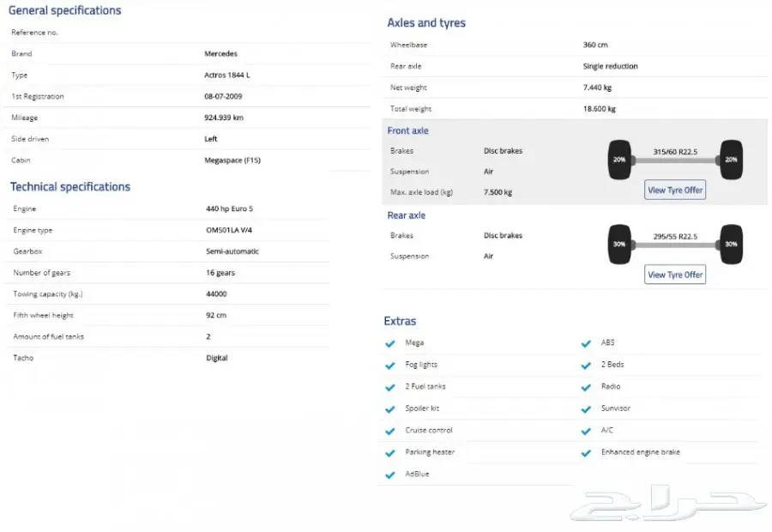Select the checkmark beside Spoiler kit

pyautogui.click(x=390, y=409)
